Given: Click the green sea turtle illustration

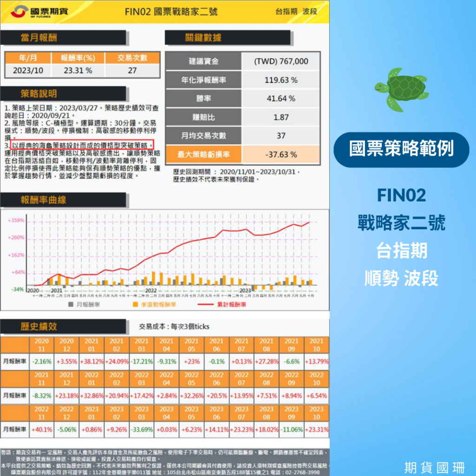Looking at the screenshot, I should pos(401,89).
